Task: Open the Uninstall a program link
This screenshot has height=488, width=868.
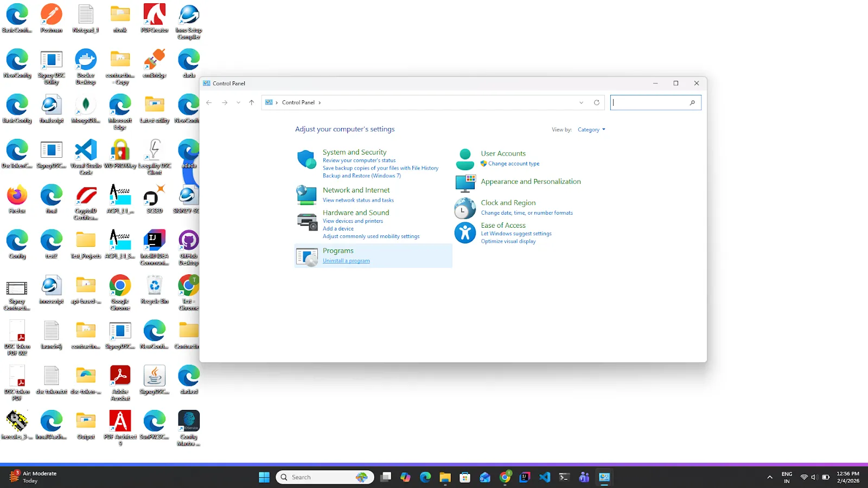Action: pos(346,261)
